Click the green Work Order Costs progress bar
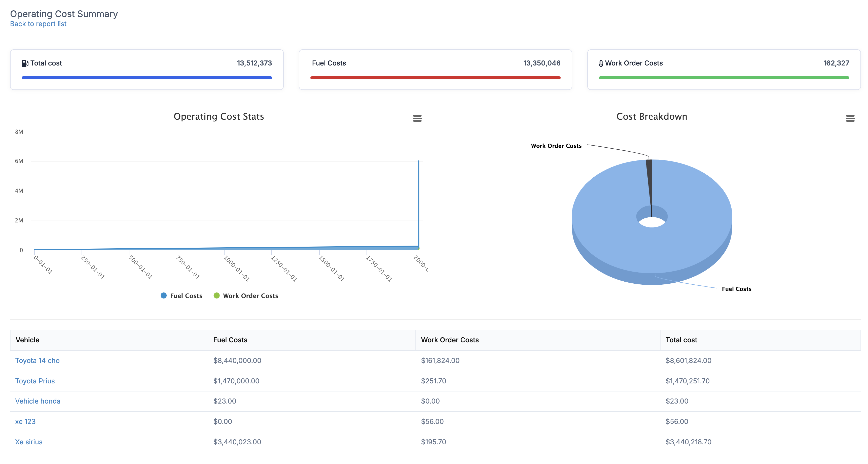Viewport: 868px width, 464px height. tap(724, 78)
